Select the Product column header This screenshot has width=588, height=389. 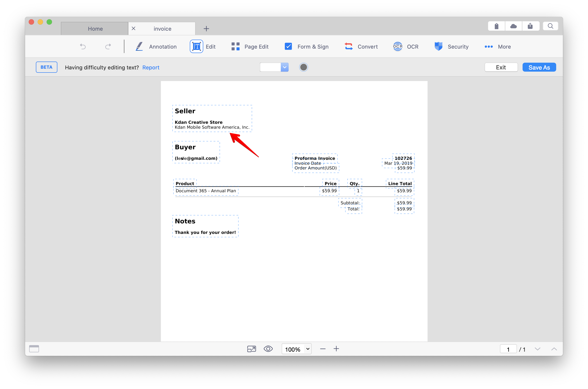[x=185, y=183]
